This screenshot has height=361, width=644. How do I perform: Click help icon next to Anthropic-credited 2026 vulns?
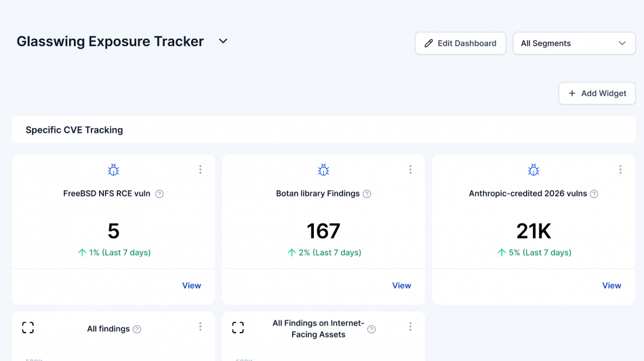click(x=594, y=194)
